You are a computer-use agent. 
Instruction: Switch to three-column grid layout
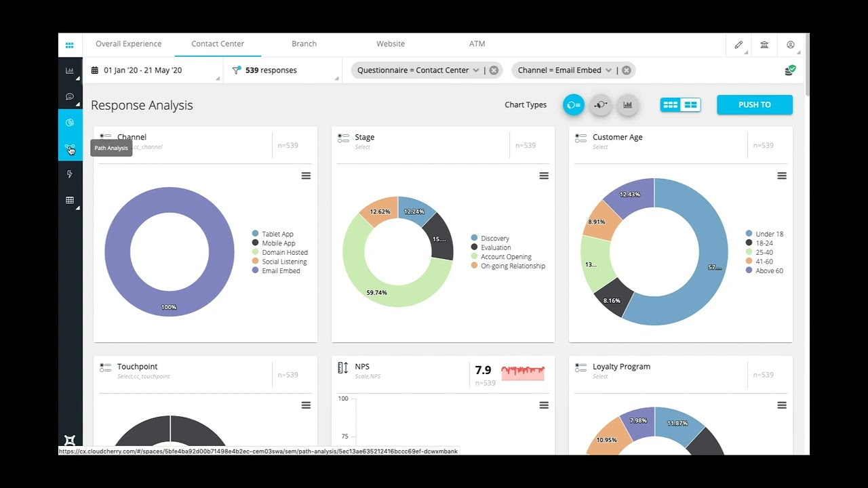tap(671, 105)
